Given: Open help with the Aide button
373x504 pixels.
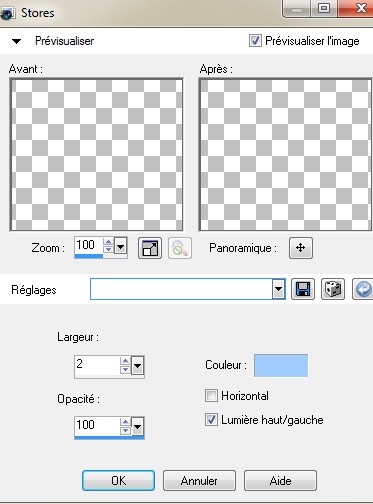Looking at the screenshot, I should [280, 480].
